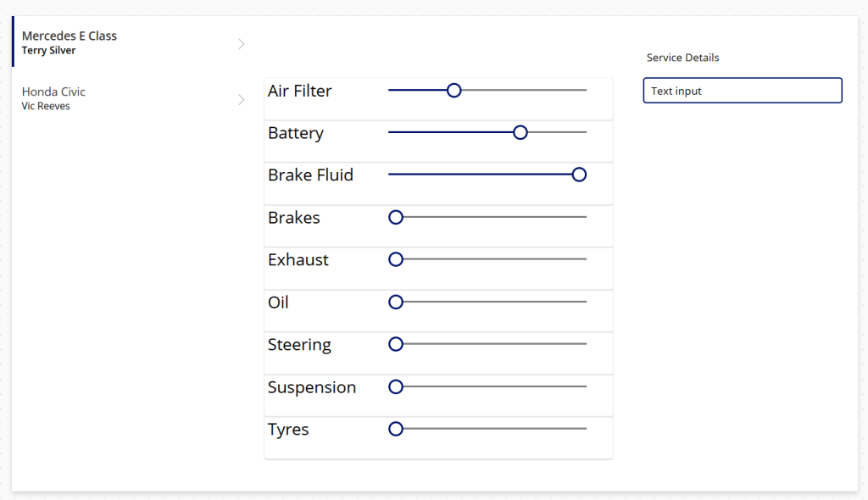Open the Mercedes E Class chevron arrow
This screenshot has width=868, height=500.
coord(242,44)
